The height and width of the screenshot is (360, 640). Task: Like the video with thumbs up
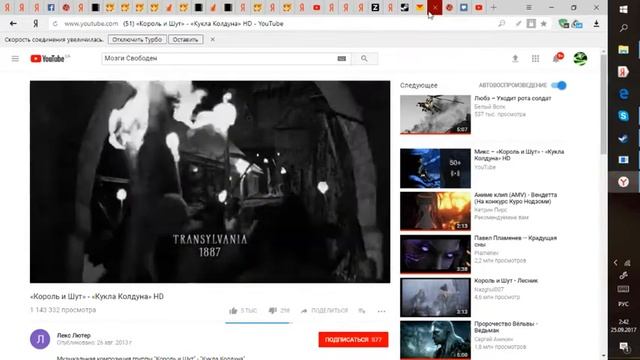pyautogui.click(x=233, y=311)
